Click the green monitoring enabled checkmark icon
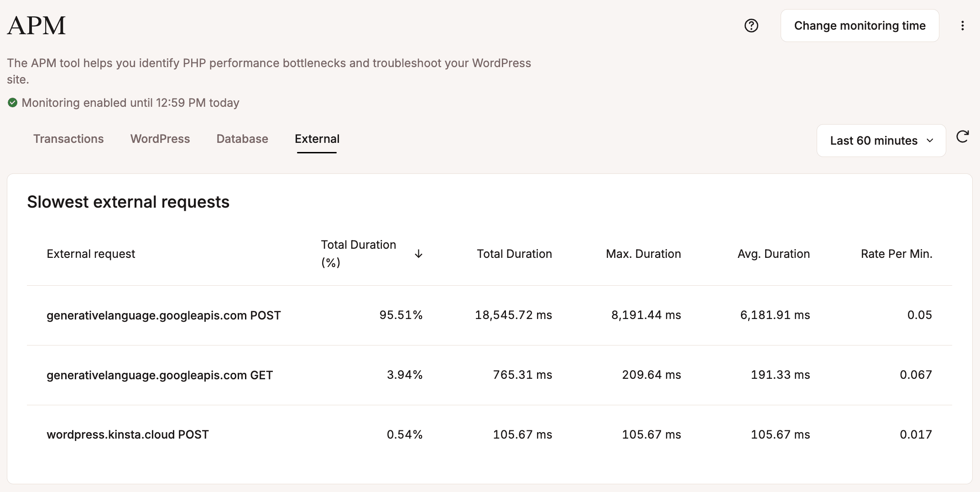This screenshot has height=492, width=980. pyautogui.click(x=13, y=103)
